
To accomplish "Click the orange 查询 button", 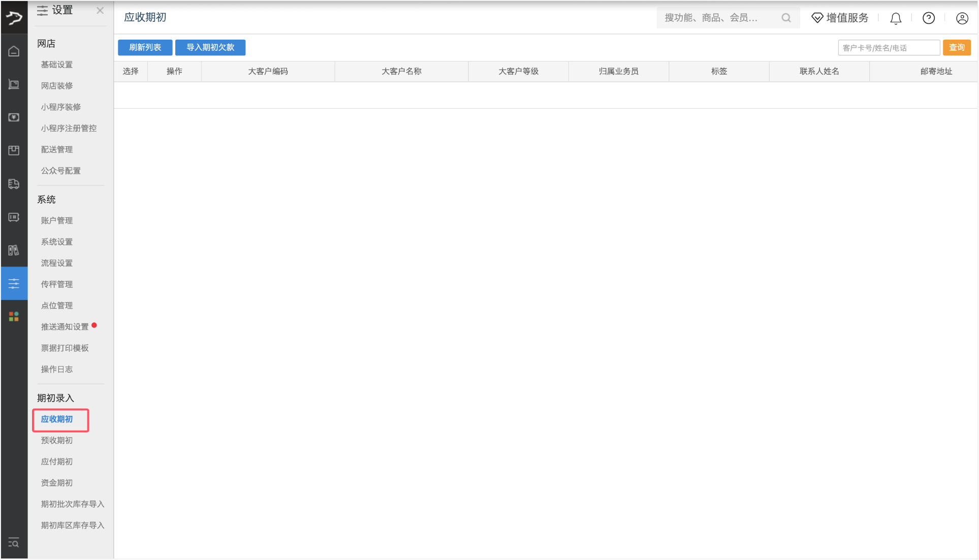I will click(x=957, y=47).
